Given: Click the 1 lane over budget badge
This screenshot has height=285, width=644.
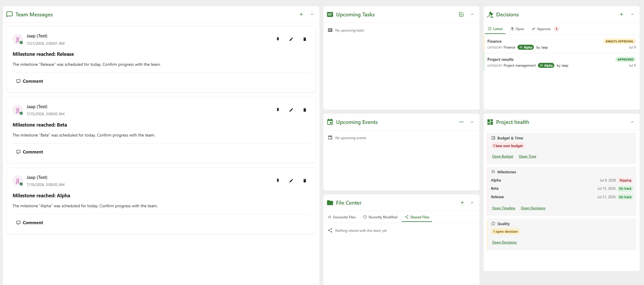Looking at the screenshot, I should click(508, 146).
